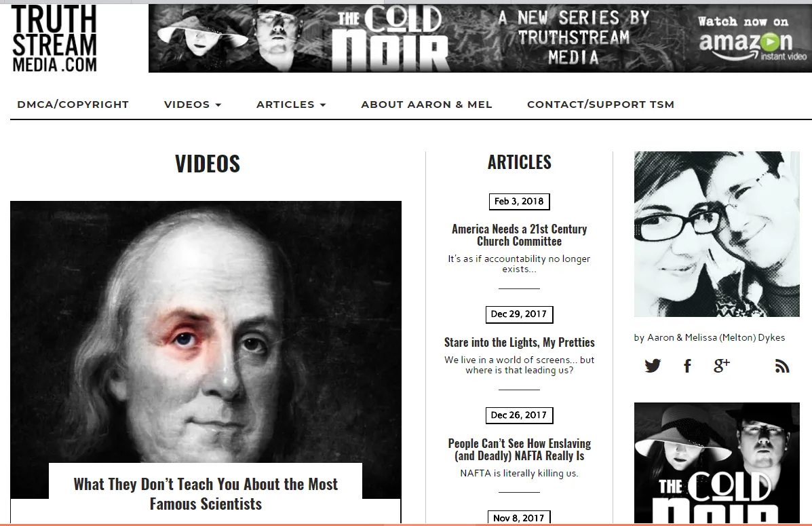Open the famous scientists video title

tap(206, 494)
